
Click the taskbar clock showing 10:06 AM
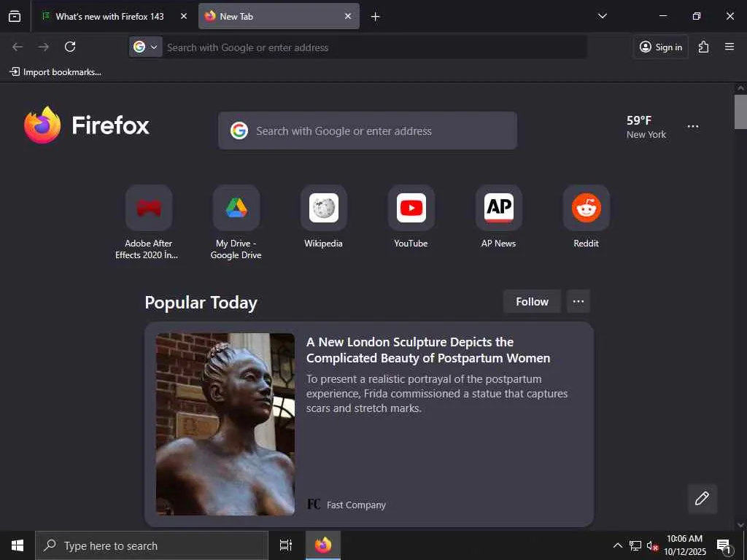click(x=684, y=545)
